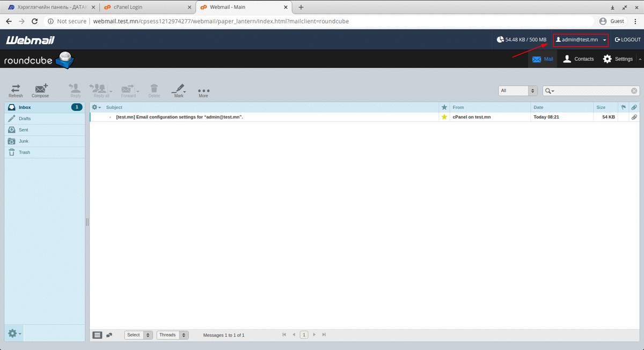Screen dimensions: 644x350
Task: Open roundcube Settings
Action: (x=618, y=59)
